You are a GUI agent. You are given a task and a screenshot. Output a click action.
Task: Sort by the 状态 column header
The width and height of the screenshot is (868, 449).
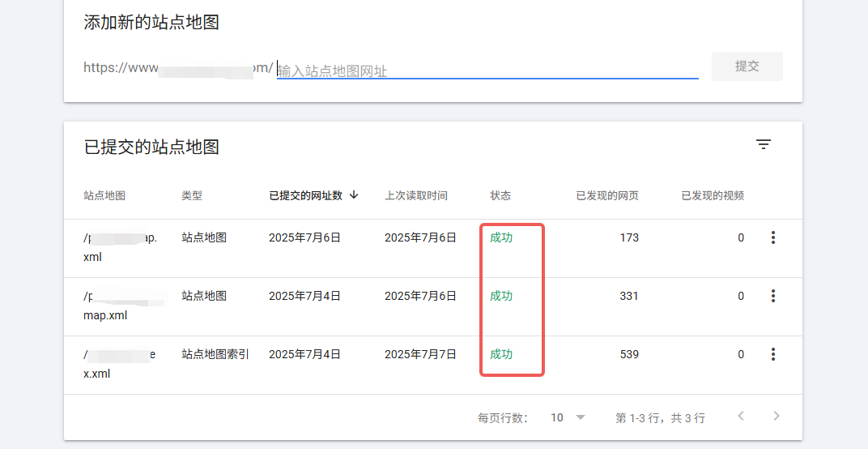pyautogui.click(x=500, y=195)
